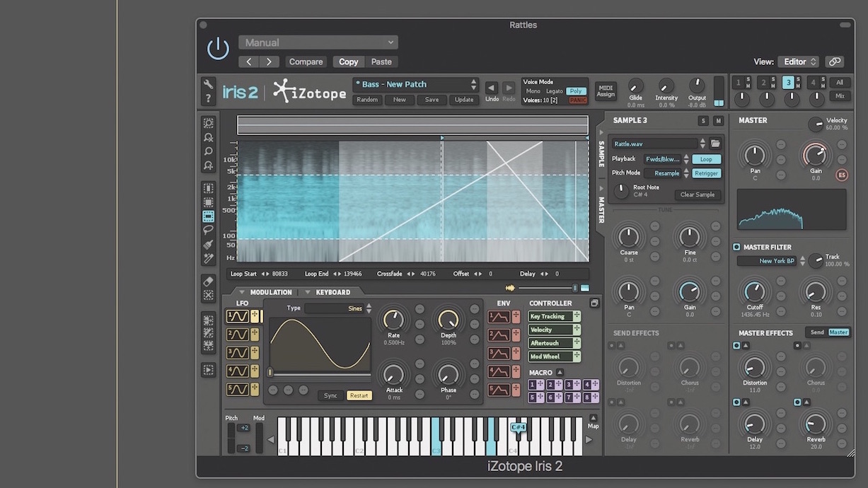Screen dimensions: 868x488
Task: Click Macro 1 assign handle
Action: coord(541,385)
